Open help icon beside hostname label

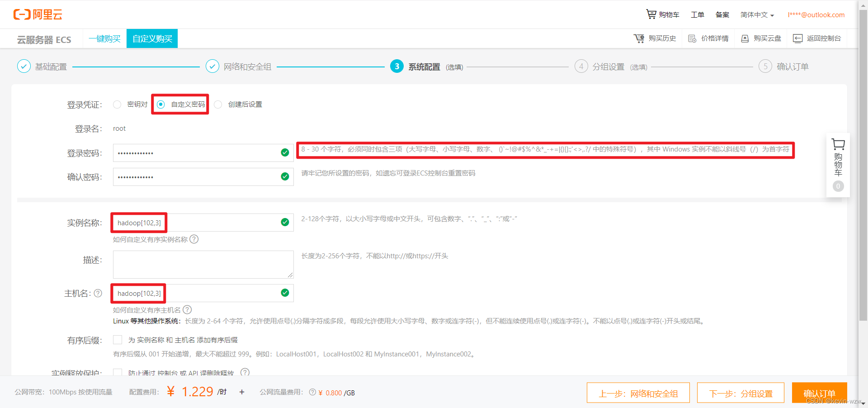tap(98, 293)
